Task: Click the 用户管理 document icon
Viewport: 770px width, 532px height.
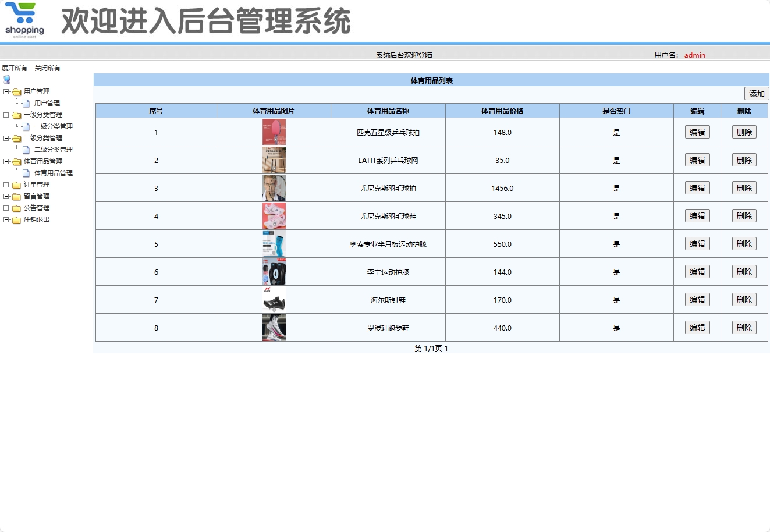Action: click(x=26, y=103)
